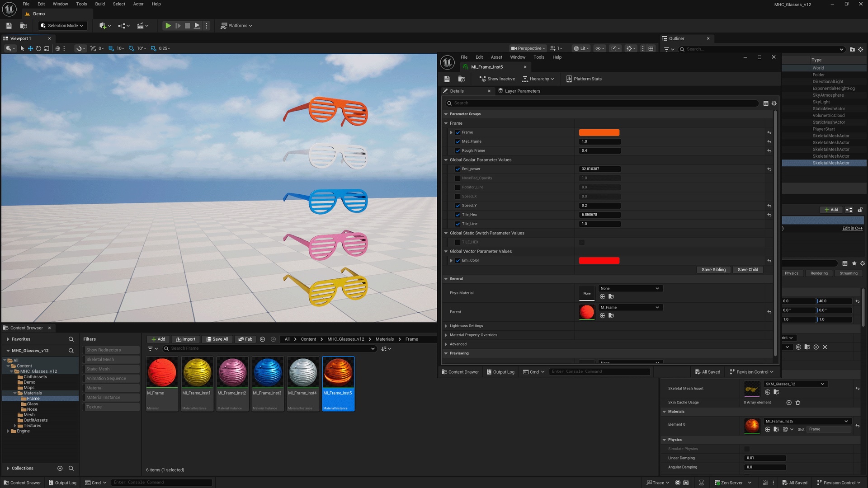Enable the Speed_X override checkbox
This screenshot has height=488, width=868.
pyautogui.click(x=458, y=197)
